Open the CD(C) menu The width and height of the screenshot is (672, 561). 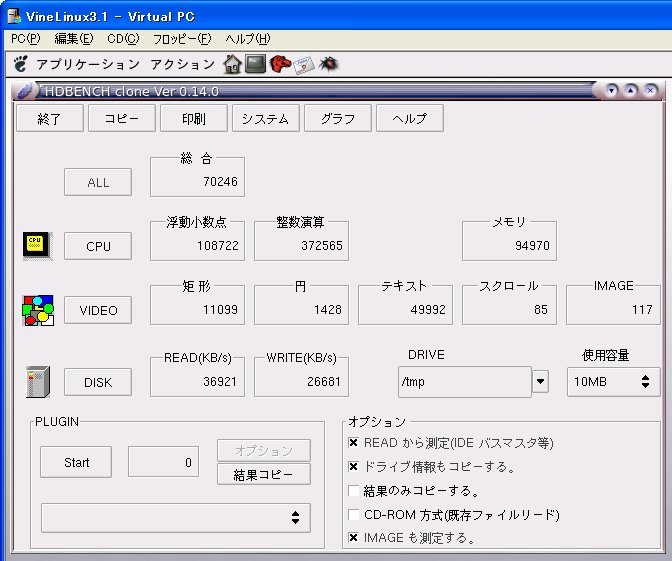click(123, 39)
